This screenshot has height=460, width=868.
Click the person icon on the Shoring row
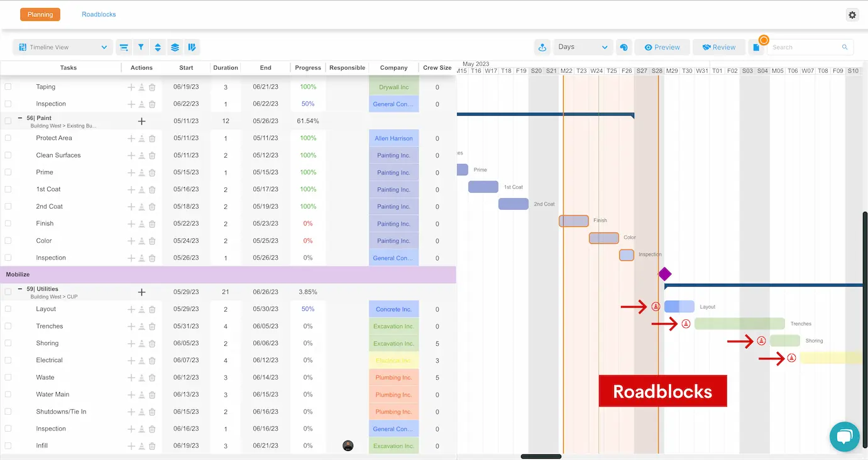click(x=141, y=343)
